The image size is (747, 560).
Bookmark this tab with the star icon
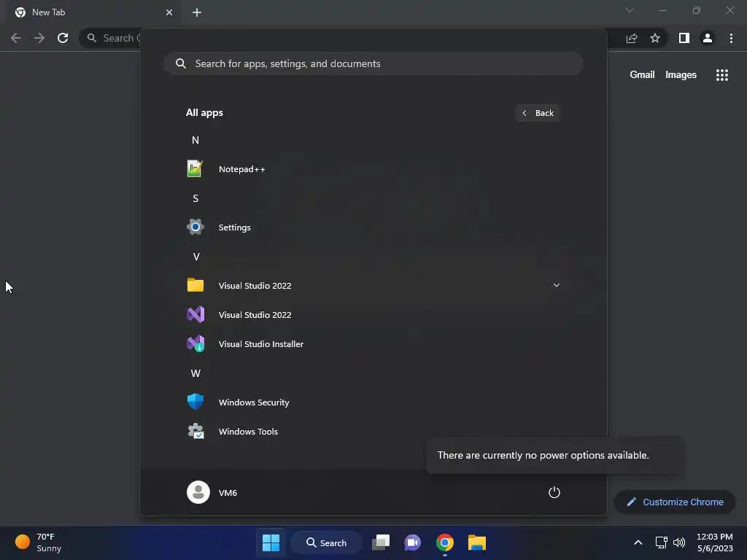point(655,38)
